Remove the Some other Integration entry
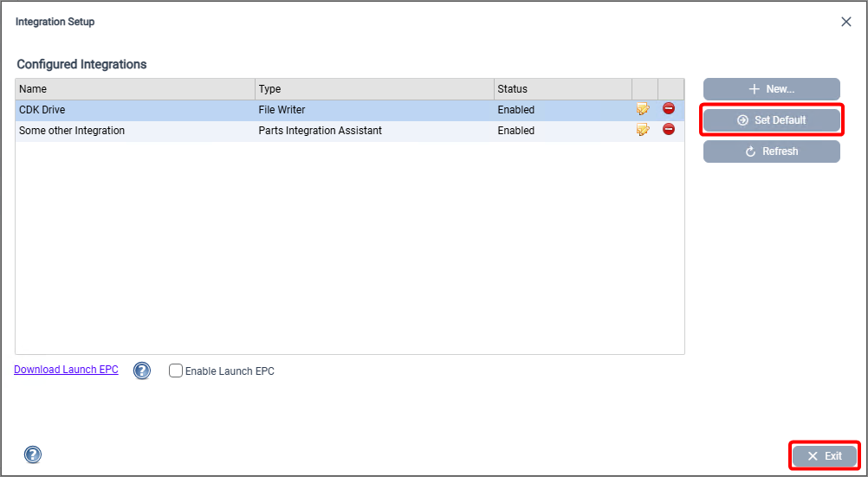The image size is (868, 477). tap(669, 130)
